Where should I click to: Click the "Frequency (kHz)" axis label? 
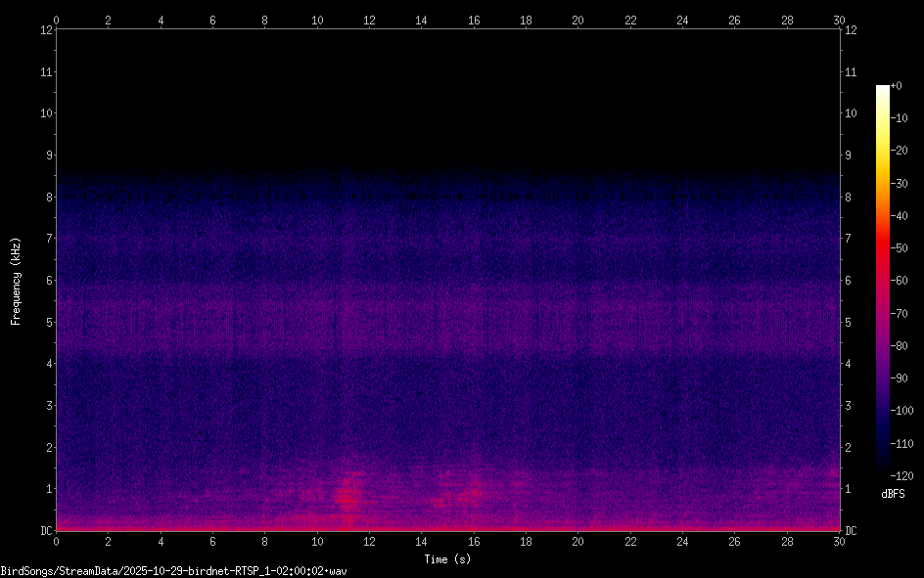tap(16, 281)
